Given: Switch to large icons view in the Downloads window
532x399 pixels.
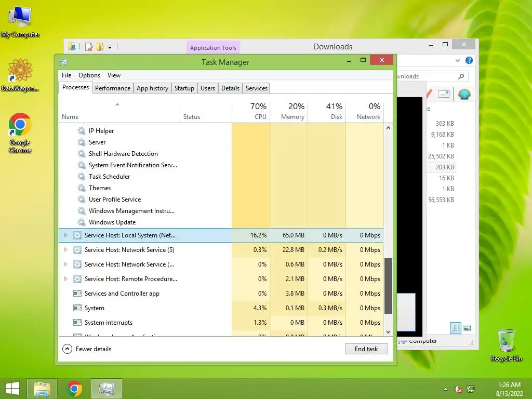Looking at the screenshot, I should click(467, 328).
